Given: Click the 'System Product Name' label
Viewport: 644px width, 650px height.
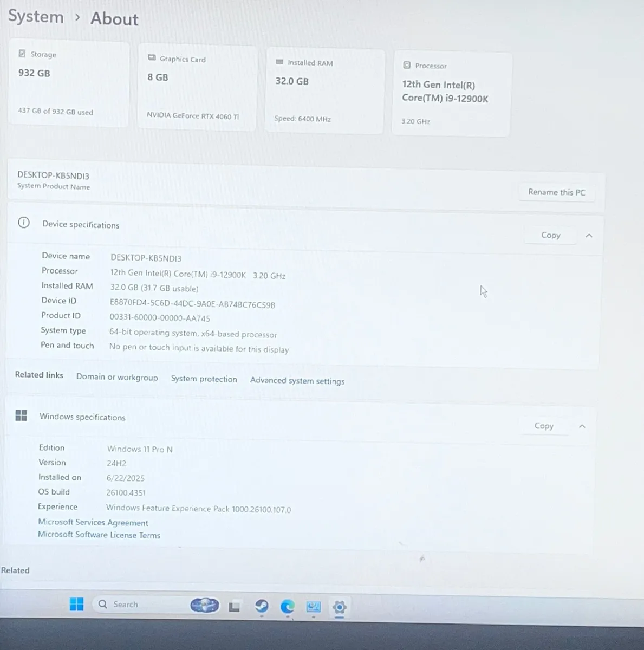Looking at the screenshot, I should (x=54, y=186).
